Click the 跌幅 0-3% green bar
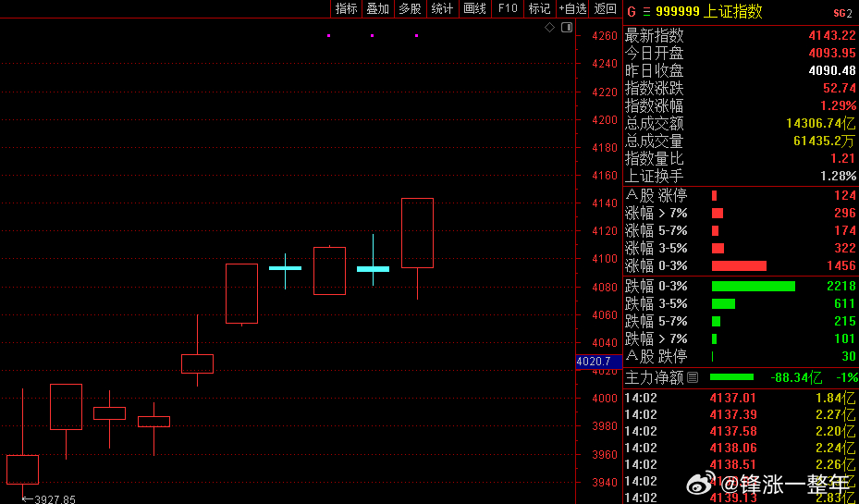This screenshot has width=859, height=504. coord(754,286)
